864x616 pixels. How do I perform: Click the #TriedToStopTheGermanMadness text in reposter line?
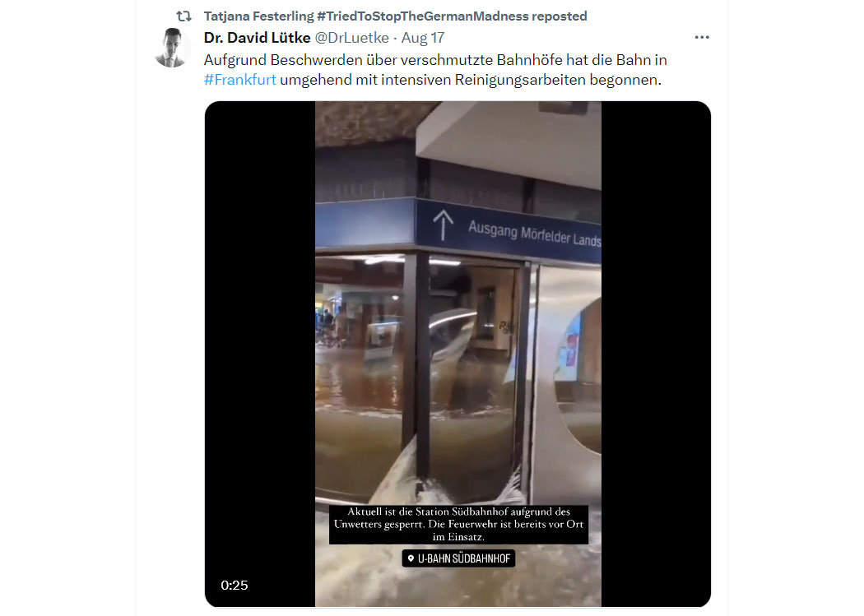(423, 16)
